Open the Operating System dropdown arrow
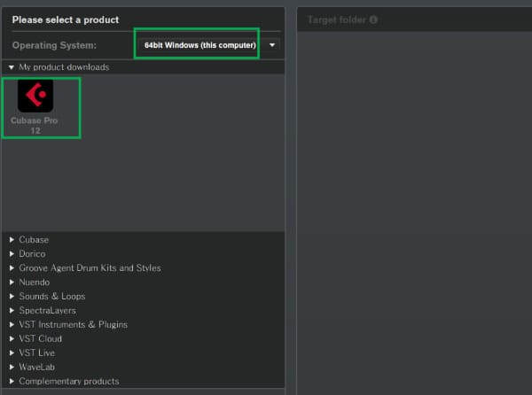Image resolution: width=532 pixels, height=395 pixels. tap(272, 45)
